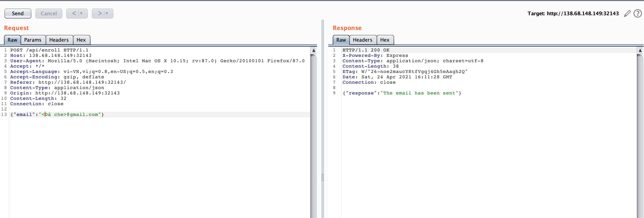Click the Content-Length: 32 line
Image resolution: width=644 pixels, height=218 pixels.
[38, 98]
